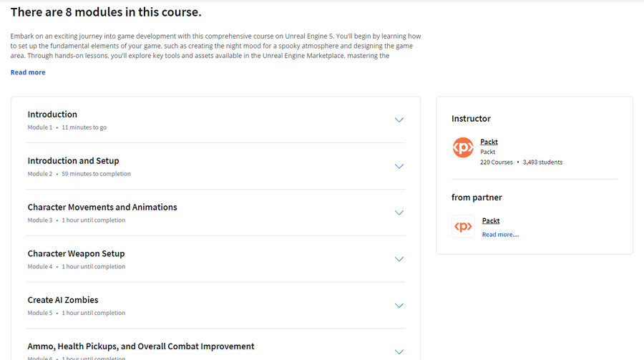644x360 pixels.
Task: Expand Ammo, Health Pickups module chevron
Action: pyautogui.click(x=399, y=352)
